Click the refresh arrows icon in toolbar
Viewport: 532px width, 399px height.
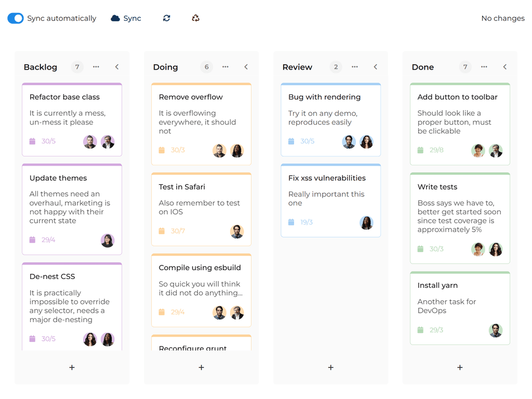tap(166, 18)
